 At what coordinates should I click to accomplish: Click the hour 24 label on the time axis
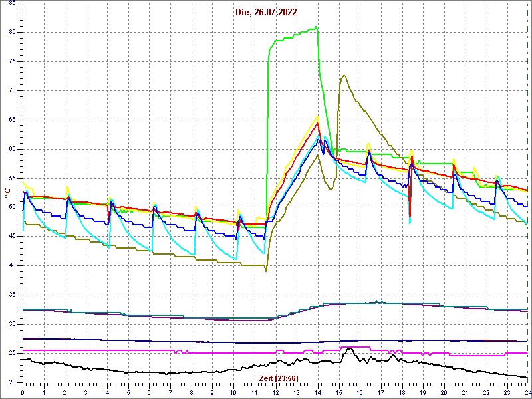coord(527,393)
